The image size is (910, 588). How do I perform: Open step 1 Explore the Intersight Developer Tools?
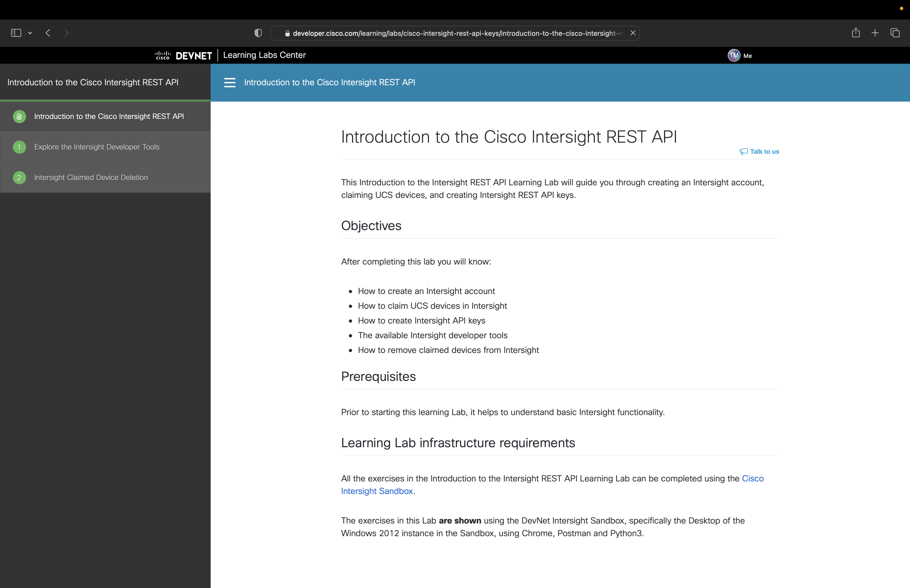click(x=97, y=147)
